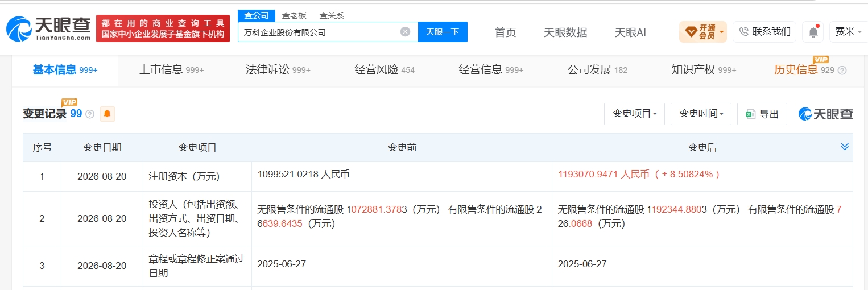
Task: Click the value 1099521.0218 人民币
Action: pos(303,175)
